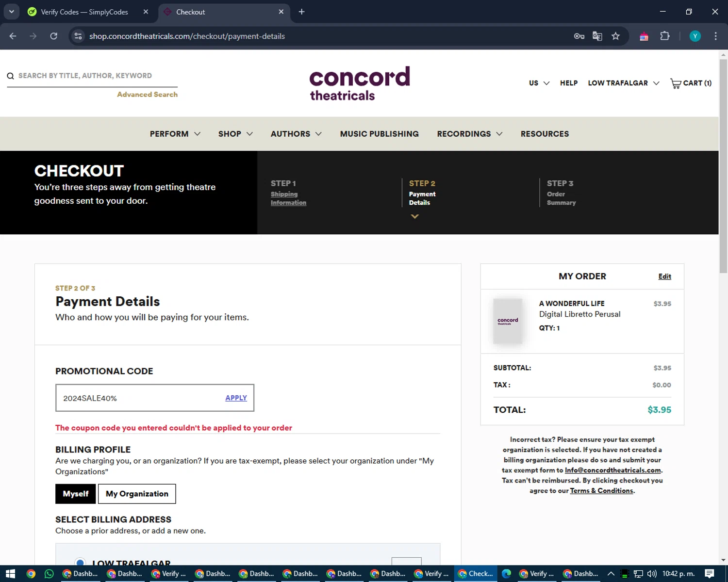Screen dimensions: 728x582
Task: Open the Chrome profile avatar Y
Action: pos(695,36)
